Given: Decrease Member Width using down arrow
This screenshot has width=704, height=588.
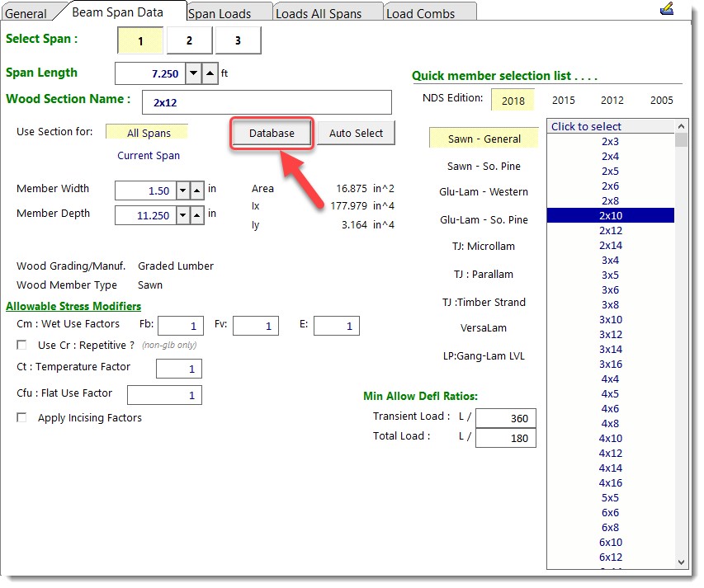Looking at the screenshot, I should tap(182, 191).
